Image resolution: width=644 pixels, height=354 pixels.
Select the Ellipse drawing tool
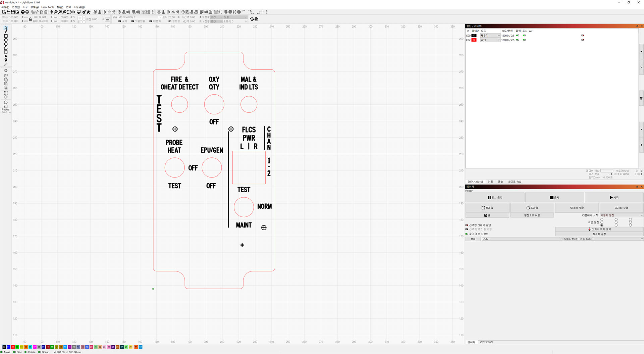[x=6, y=40]
